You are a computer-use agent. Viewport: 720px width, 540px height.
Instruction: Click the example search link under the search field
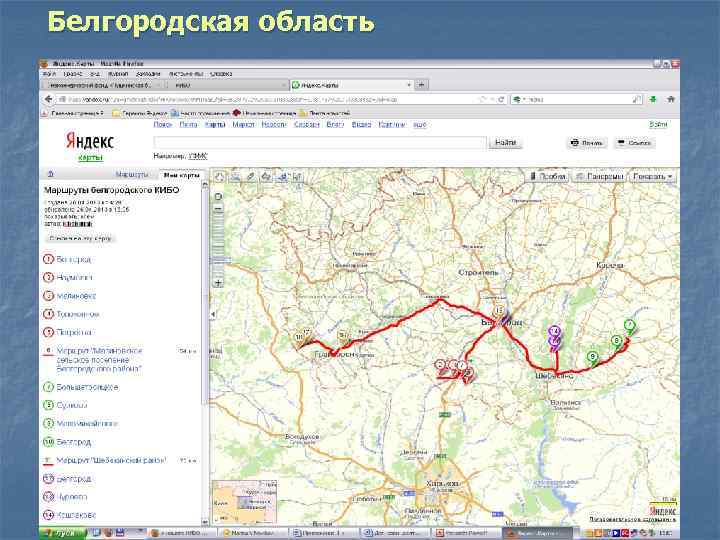pyautogui.click(x=198, y=156)
